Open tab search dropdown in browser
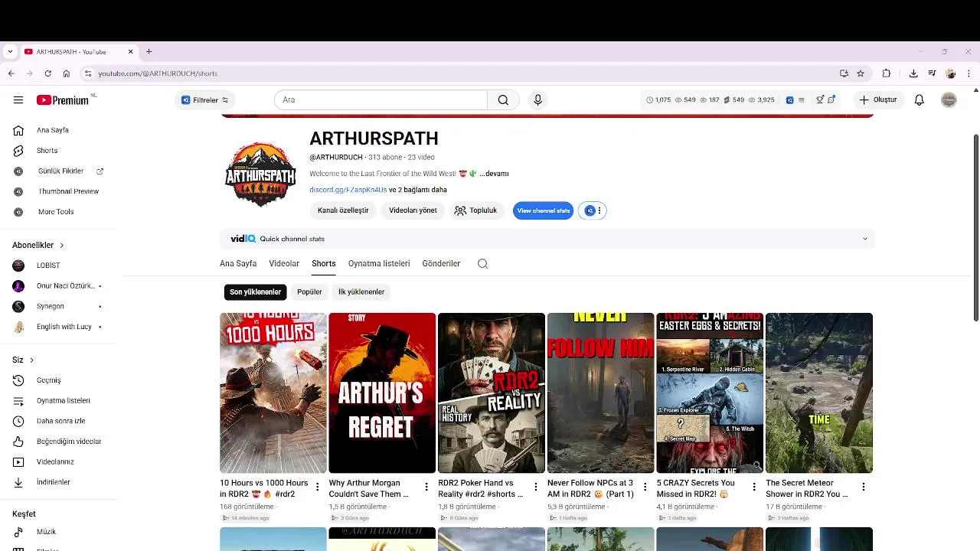 pyautogui.click(x=10, y=52)
